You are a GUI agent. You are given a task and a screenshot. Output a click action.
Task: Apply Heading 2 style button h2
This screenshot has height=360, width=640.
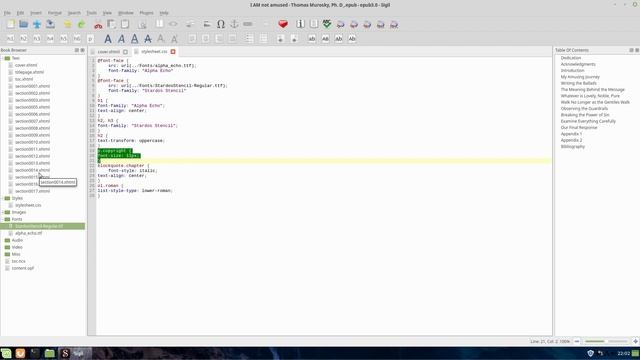click(x=24, y=39)
